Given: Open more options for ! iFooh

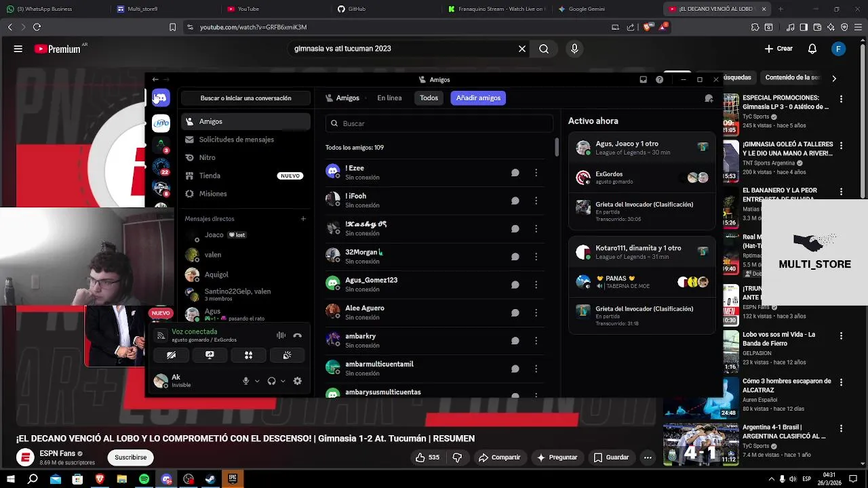Looking at the screenshot, I should 536,201.
